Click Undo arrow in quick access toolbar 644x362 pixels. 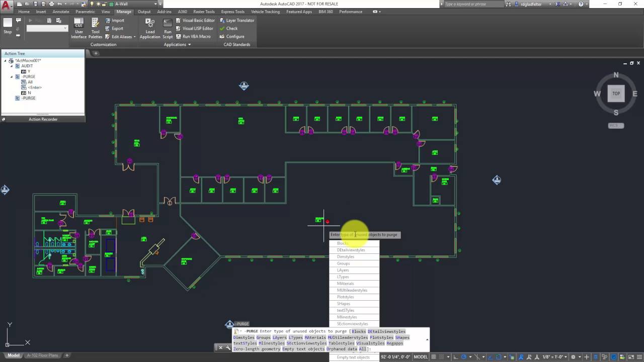(59, 4)
